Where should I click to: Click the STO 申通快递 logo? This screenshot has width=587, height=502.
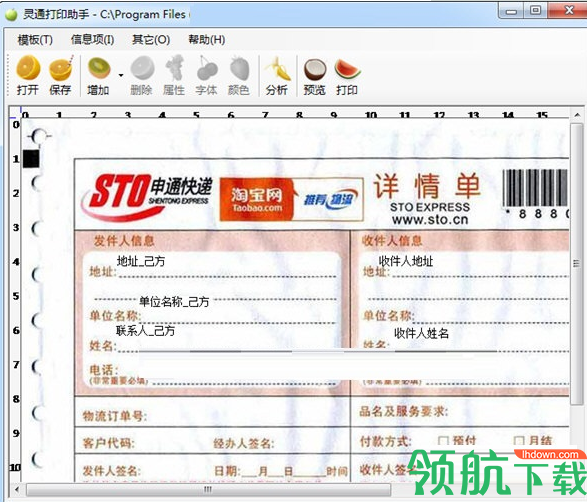(147, 197)
